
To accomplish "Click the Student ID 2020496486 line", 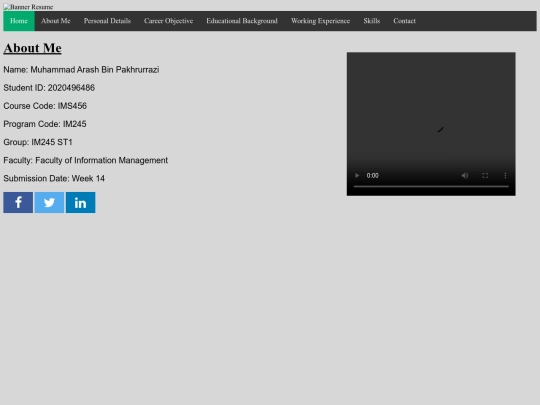I will (x=49, y=88).
